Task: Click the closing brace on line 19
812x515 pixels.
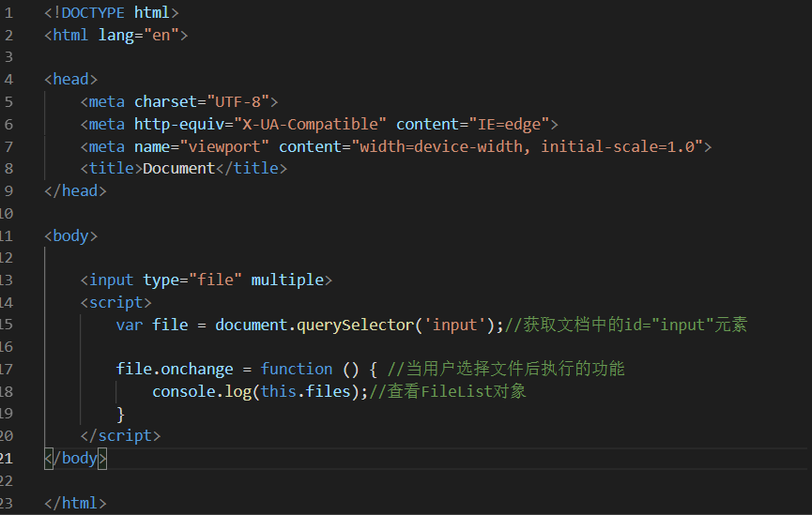Action: pyautogui.click(x=121, y=414)
